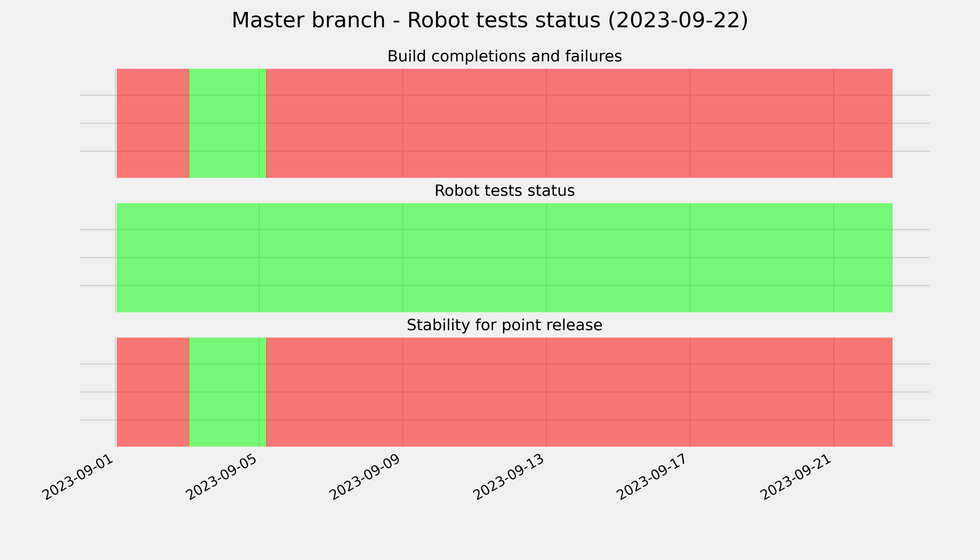Click the first red segment in build completions
This screenshot has height=560, width=980.
(153, 123)
